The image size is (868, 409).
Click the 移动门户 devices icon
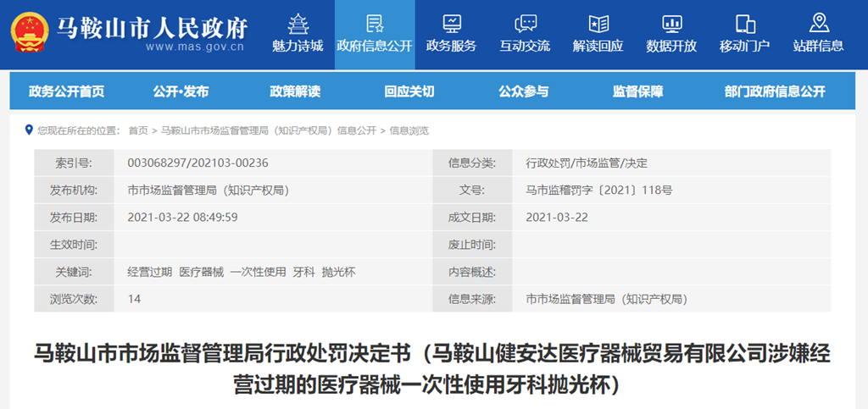[744, 23]
